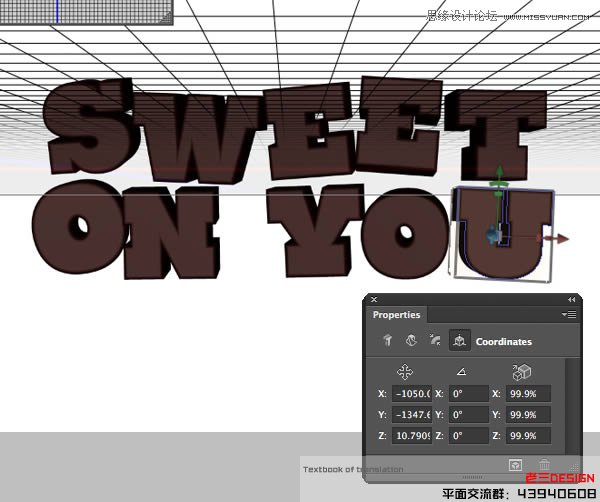The height and width of the screenshot is (502, 600).
Task: Click the Render button at panel bottom
Action: [x=514, y=465]
